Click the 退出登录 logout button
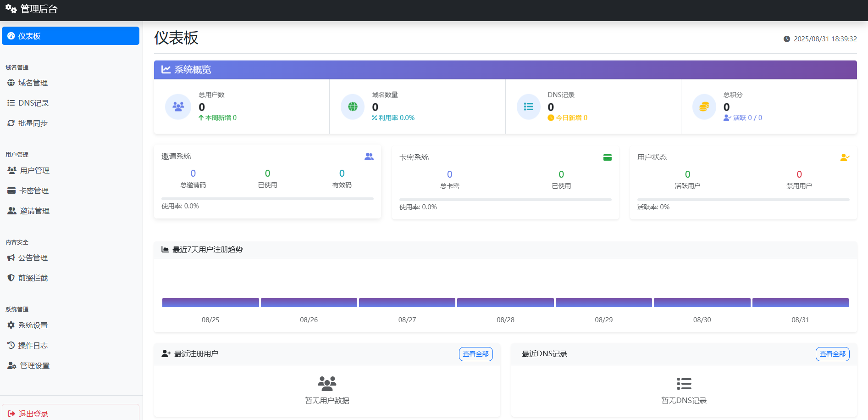Screen dimensions: 868x420 (71, 413)
